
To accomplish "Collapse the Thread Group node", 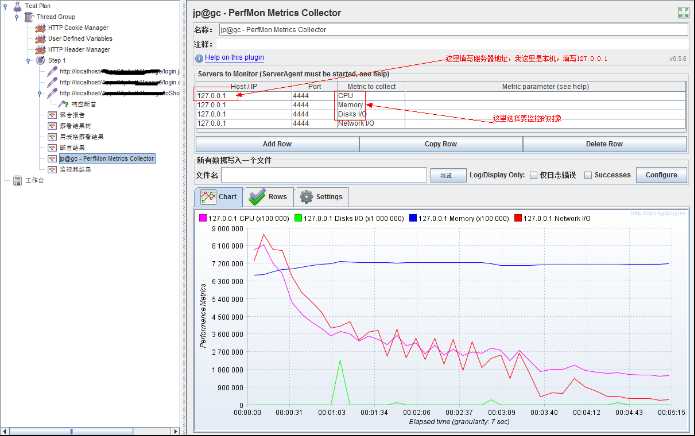I will pos(17,17).
